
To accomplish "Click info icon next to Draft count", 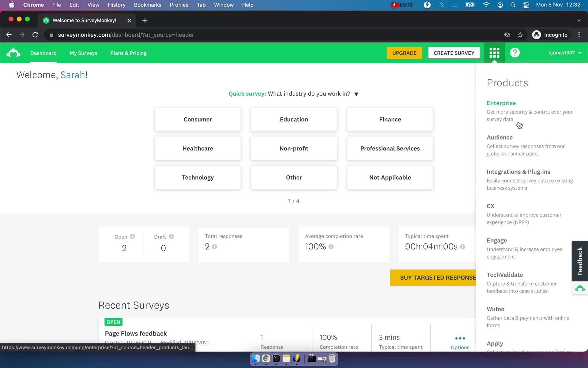I will pos(171,236).
